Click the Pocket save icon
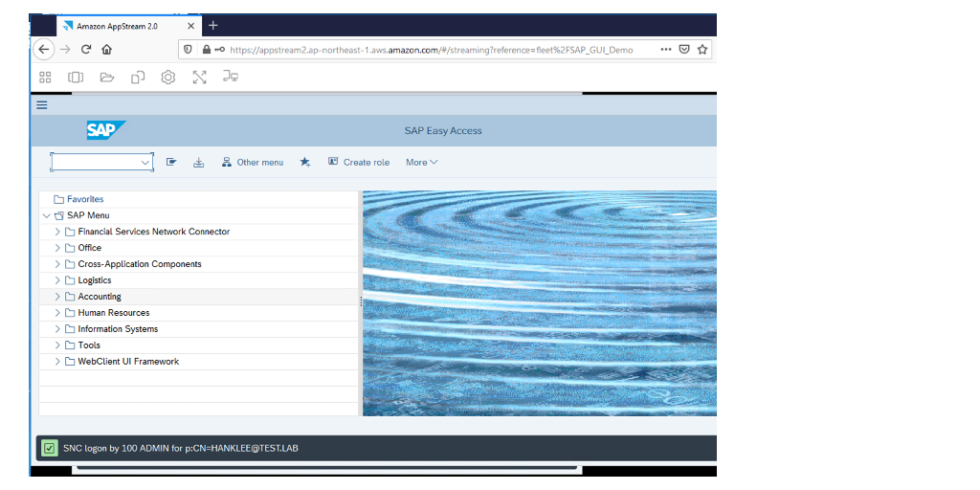Image resolution: width=980 pixels, height=490 pixels. 684,50
